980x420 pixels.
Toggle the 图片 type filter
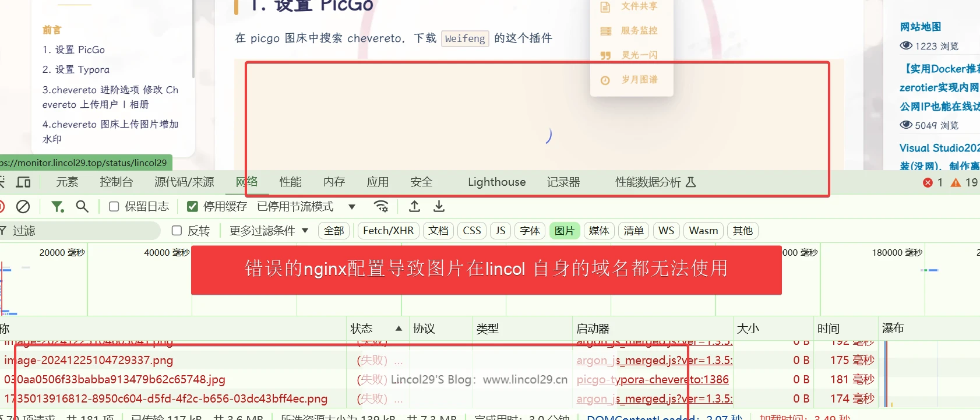(564, 231)
